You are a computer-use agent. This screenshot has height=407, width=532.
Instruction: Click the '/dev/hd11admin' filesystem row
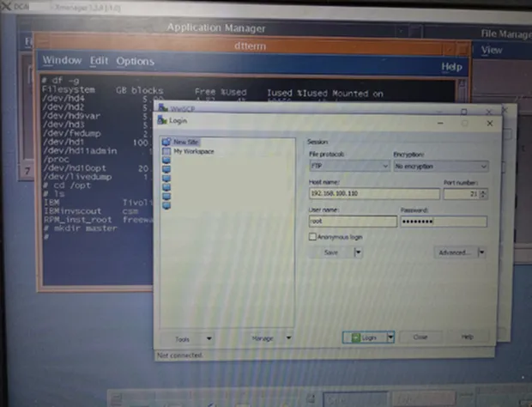80,150
